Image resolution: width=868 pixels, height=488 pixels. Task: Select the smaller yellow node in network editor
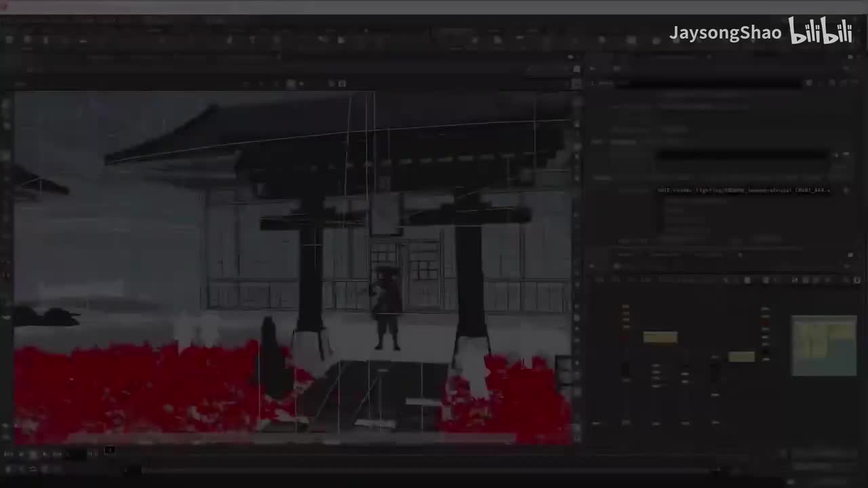coord(741,357)
